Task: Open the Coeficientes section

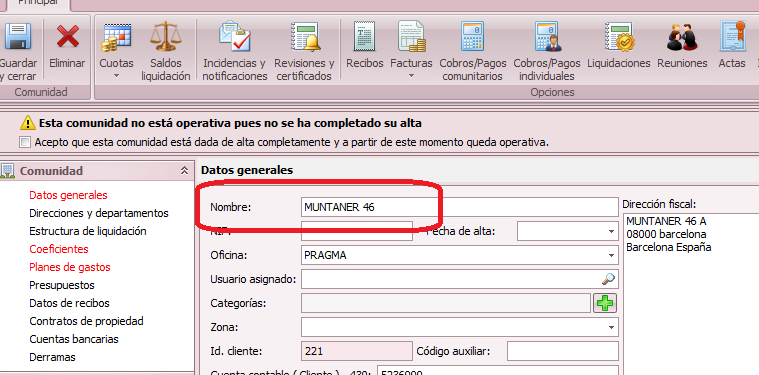Action: click(x=59, y=249)
